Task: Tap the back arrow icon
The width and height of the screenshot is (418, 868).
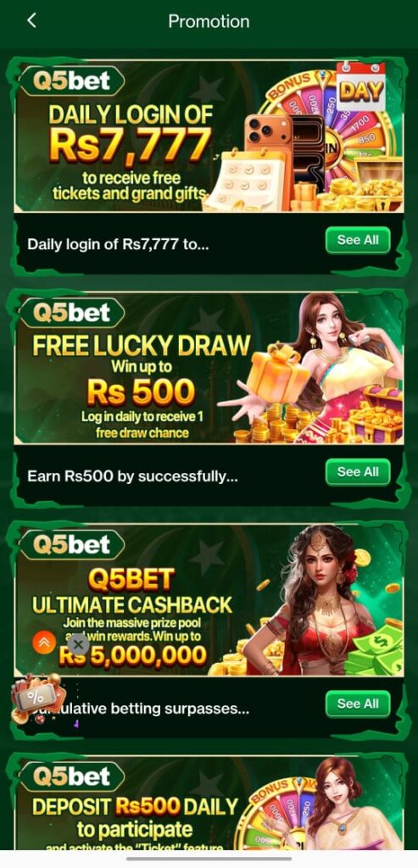Action: (x=31, y=21)
